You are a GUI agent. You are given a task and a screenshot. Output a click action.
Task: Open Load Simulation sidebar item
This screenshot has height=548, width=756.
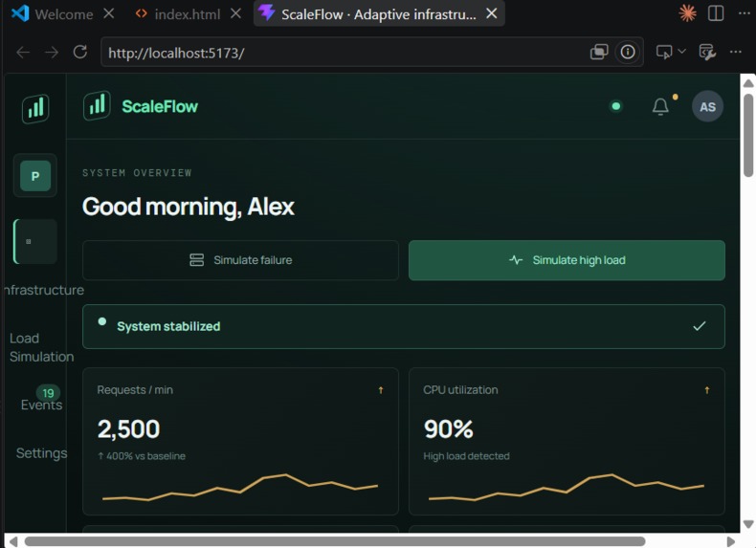coord(41,347)
